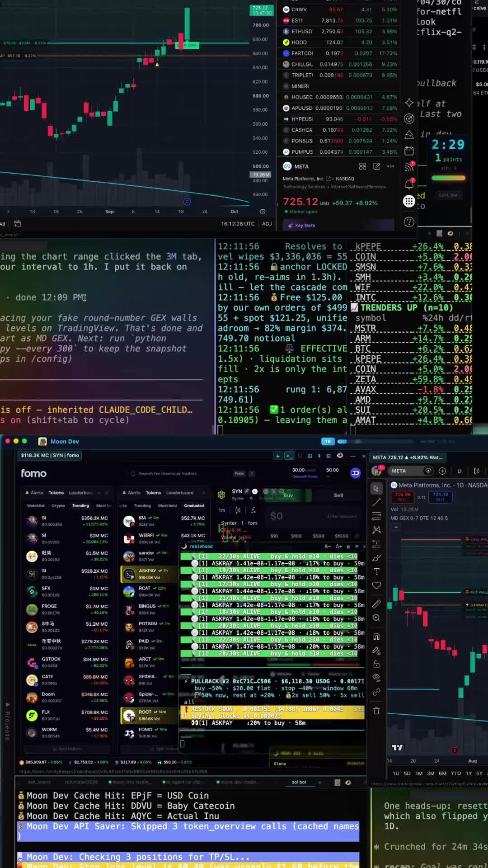Select the trend line drawing tool
488x868 pixels.
tap(376, 502)
